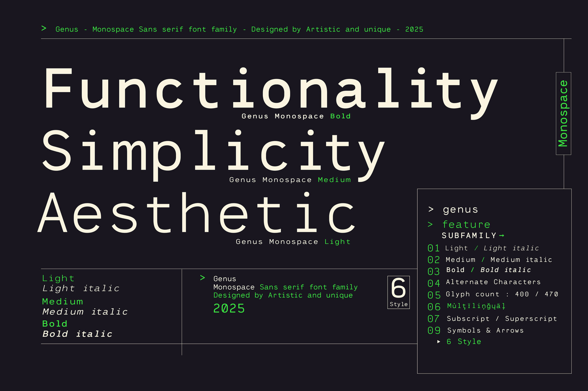Viewport: 588px width, 391px height.
Task: Expand the white chevron next to "genus"
Action: coord(431,209)
